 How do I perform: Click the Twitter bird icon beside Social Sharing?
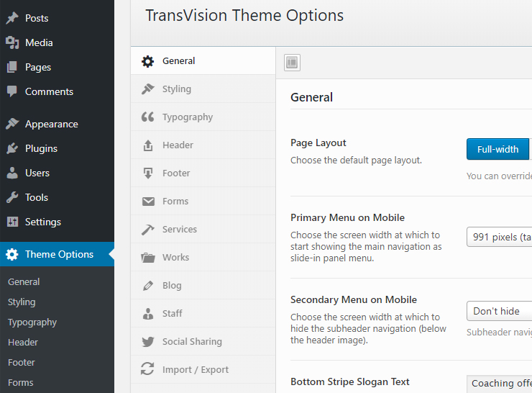[148, 342]
